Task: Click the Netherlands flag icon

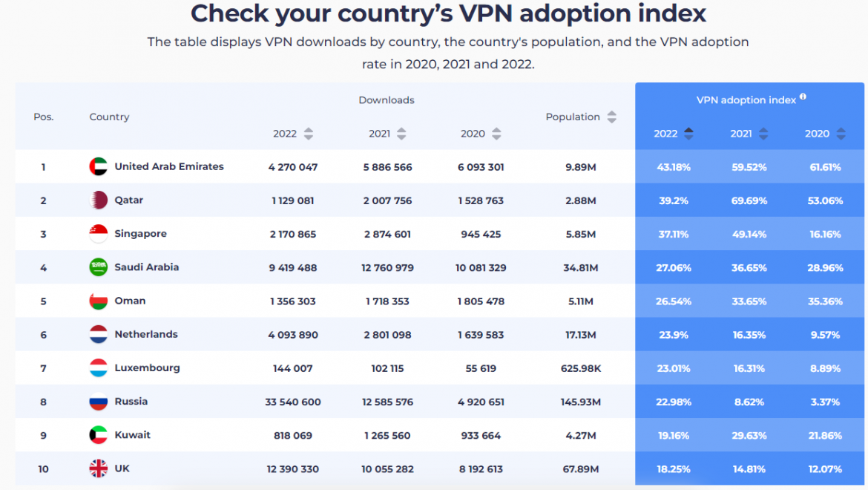Action: pos(99,334)
